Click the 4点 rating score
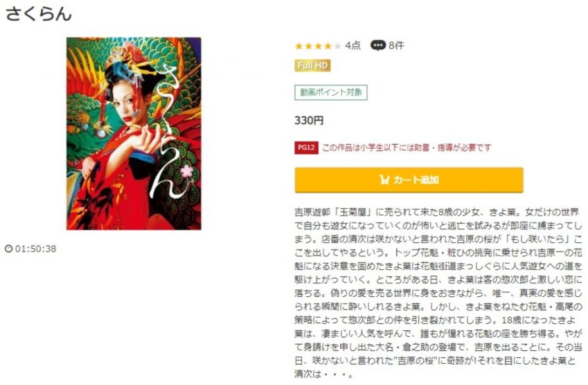 coord(352,45)
